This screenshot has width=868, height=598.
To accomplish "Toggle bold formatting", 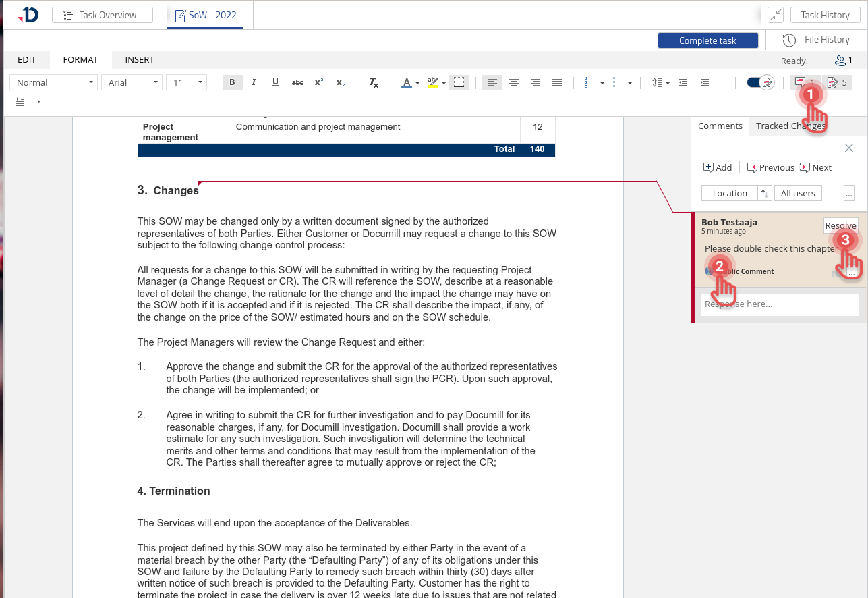I will tap(232, 82).
